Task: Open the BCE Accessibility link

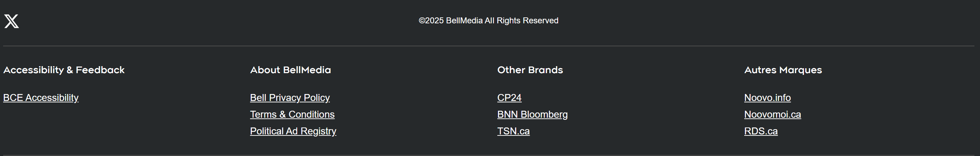Action: pyautogui.click(x=41, y=98)
